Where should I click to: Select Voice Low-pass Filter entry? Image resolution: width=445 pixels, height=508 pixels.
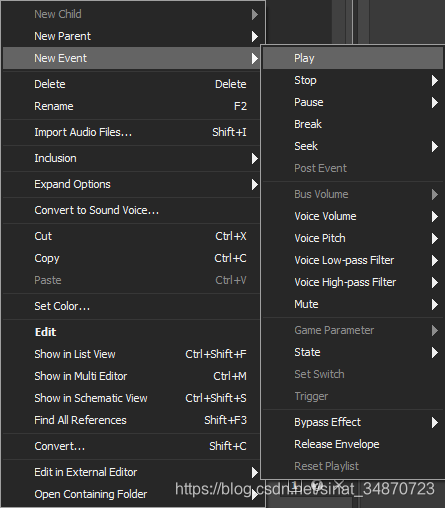[353, 260]
